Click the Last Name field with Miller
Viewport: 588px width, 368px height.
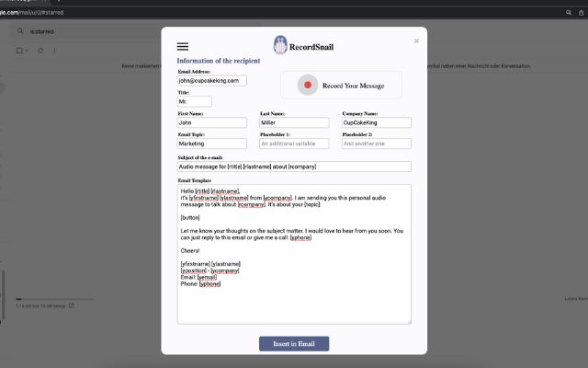(294, 122)
